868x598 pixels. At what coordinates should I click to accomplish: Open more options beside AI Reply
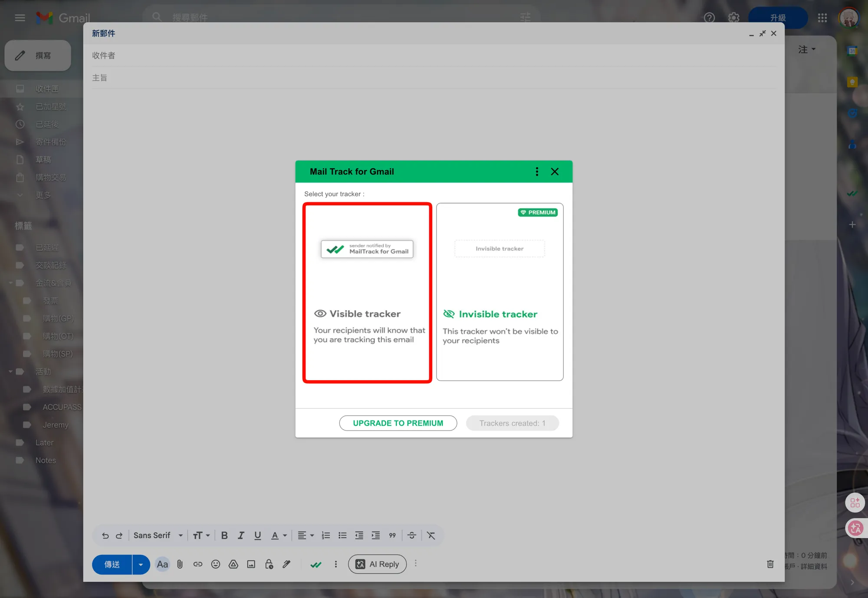tap(416, 563)
